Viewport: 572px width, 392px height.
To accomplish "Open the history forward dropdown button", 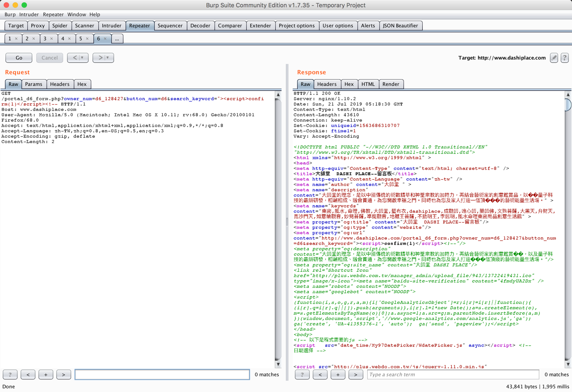I will (103, 58).
